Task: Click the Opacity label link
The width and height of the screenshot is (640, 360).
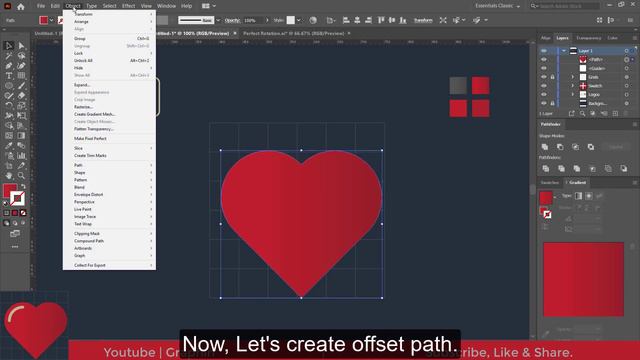Action: [x=232, y=20]
